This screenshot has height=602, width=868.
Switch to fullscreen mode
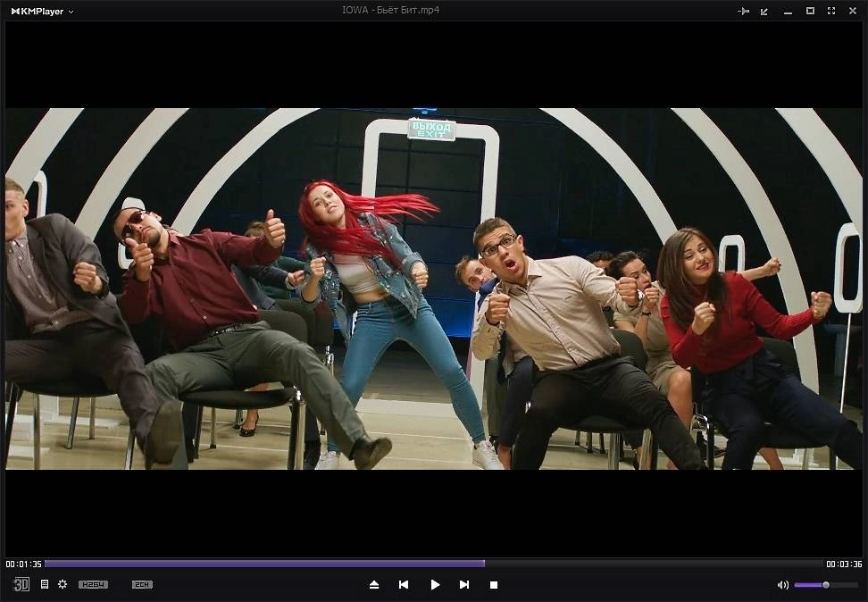(830, 11)
